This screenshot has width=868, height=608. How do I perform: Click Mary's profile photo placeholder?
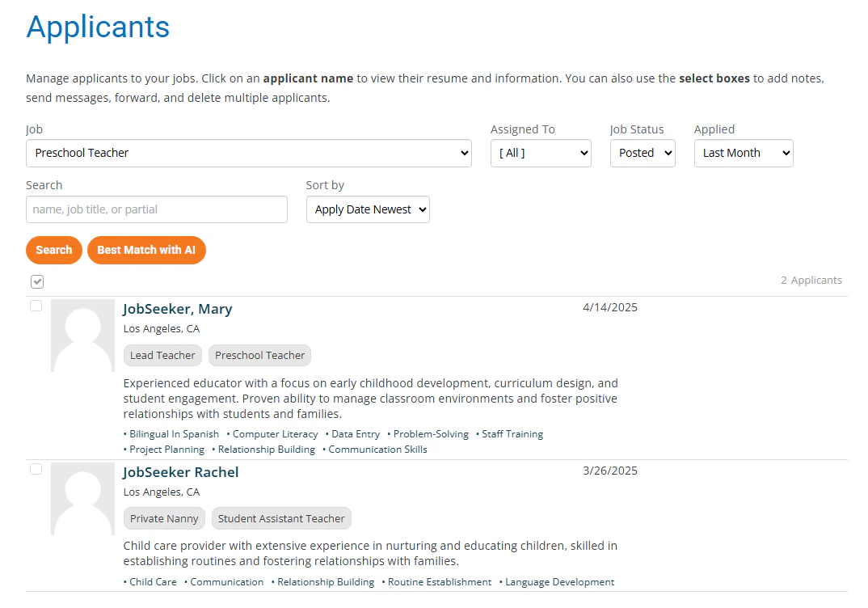pyautogui.click(x=82, y=335)
